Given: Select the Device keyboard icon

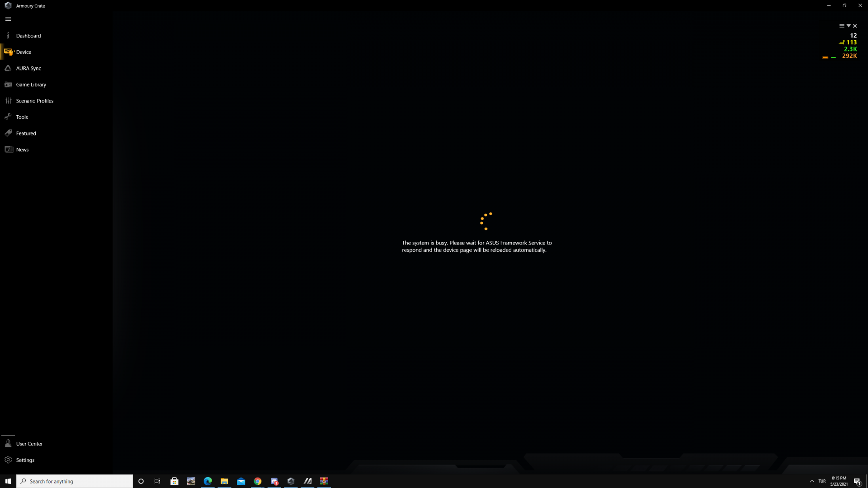Looking at the screenshot, I should [8, 52].
